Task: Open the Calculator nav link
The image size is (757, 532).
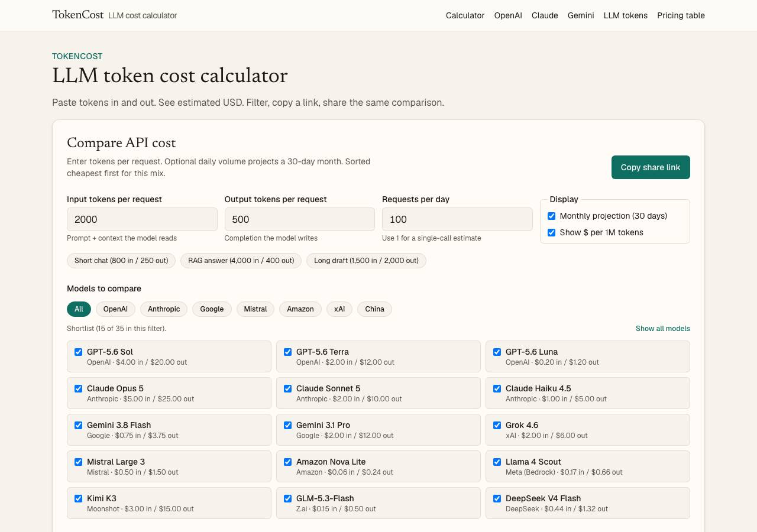Action: pyautogui.click(x=465, y=15)
